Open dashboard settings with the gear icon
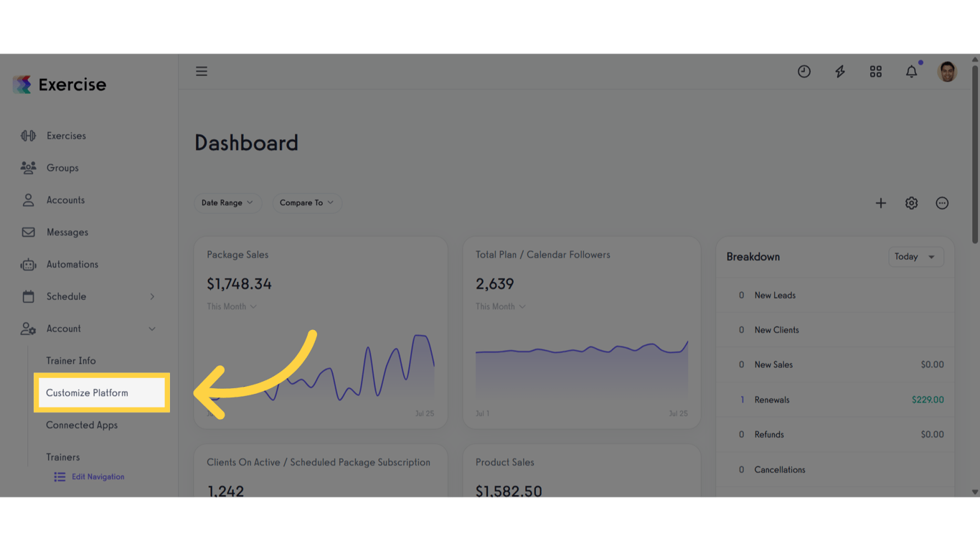 click(x=911, y=203)
